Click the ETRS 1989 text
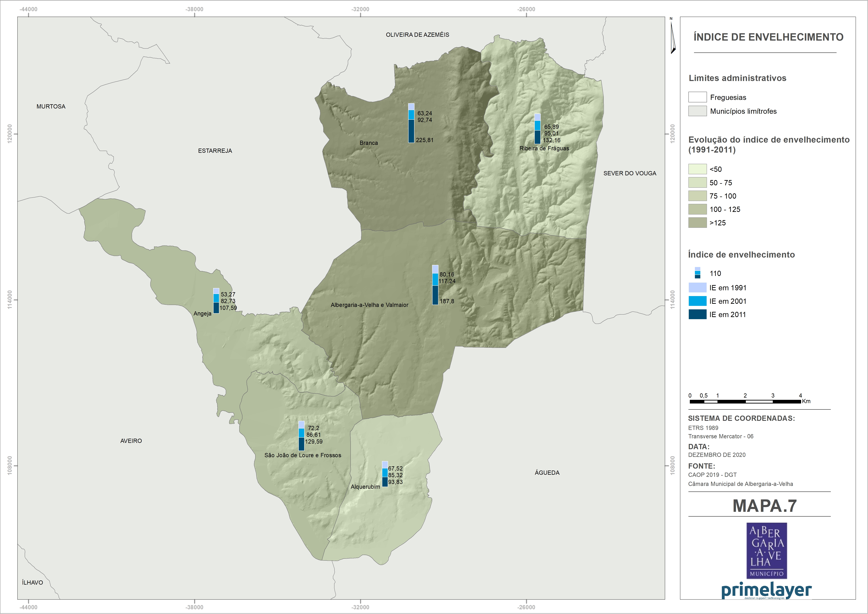Image resolution: width=868 pixels, height=614 pixels. 703,428
